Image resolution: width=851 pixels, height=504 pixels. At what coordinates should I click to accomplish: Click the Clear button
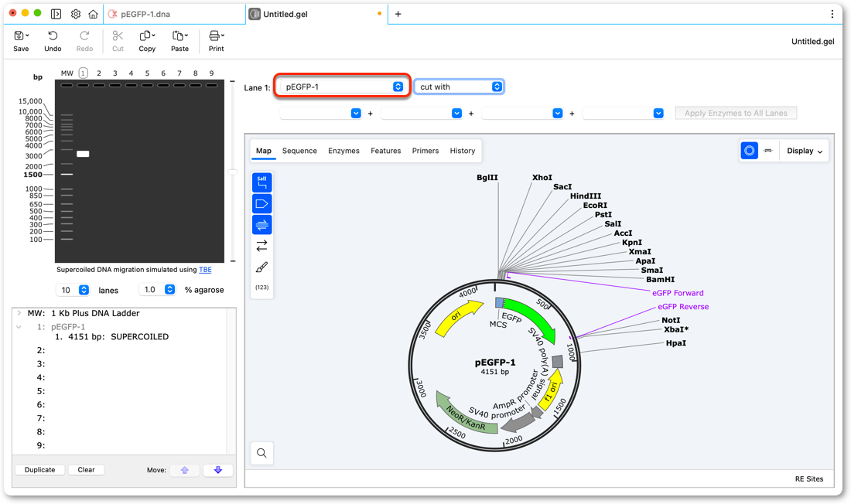87,470
